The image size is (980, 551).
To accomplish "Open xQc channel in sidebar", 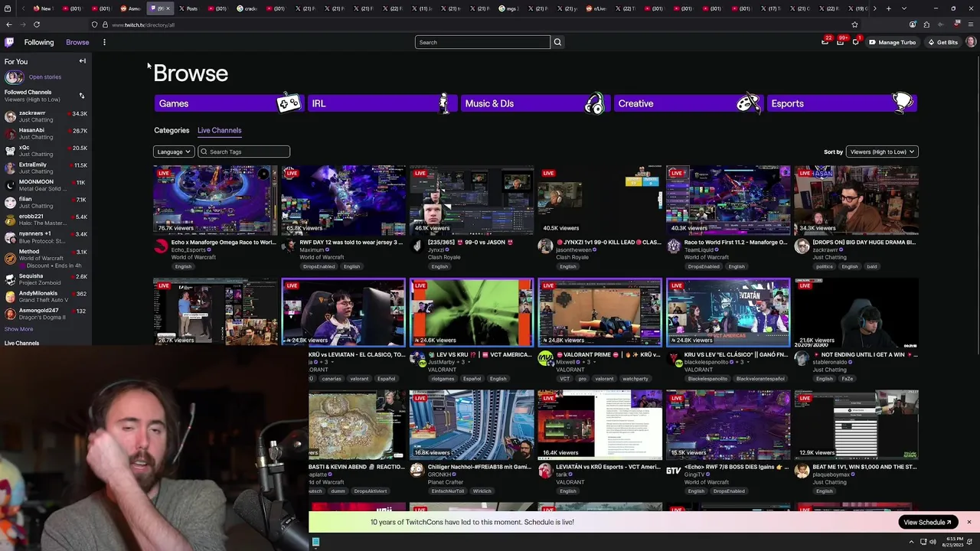I will 46,151.
